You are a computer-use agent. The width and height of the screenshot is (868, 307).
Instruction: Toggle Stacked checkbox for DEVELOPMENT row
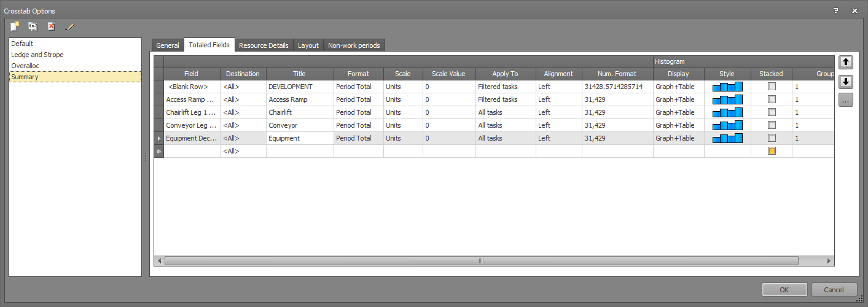tap(772, 87)
